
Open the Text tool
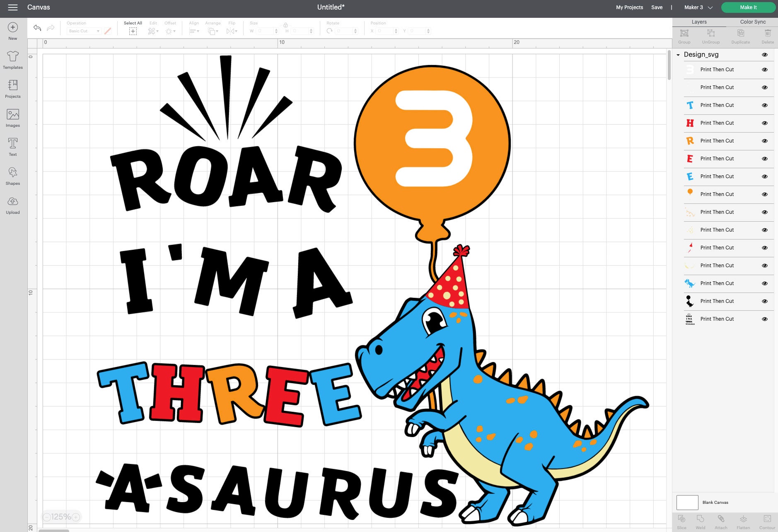coord(12,146)
